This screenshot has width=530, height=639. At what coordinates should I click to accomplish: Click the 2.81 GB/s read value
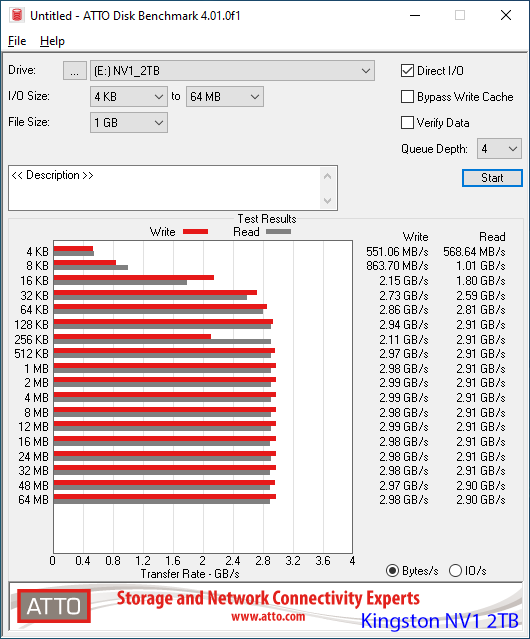pos(481,310)
